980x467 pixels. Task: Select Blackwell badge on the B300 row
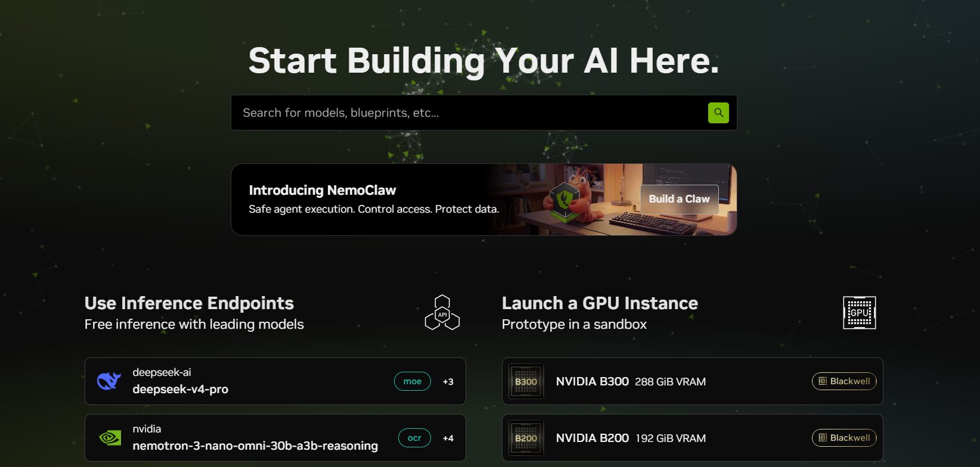pos(844,381)
